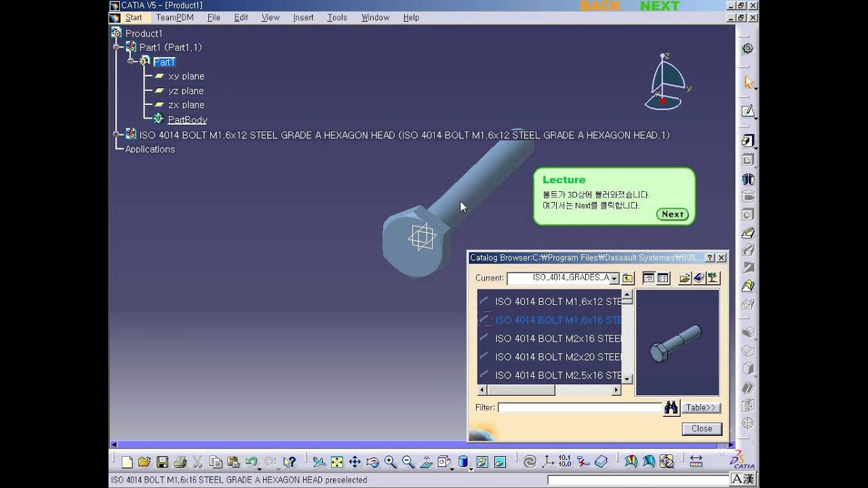868x488 pixels.
Task: Click the Filter text field
Action: pyautogui.click(x=580, y=407)
